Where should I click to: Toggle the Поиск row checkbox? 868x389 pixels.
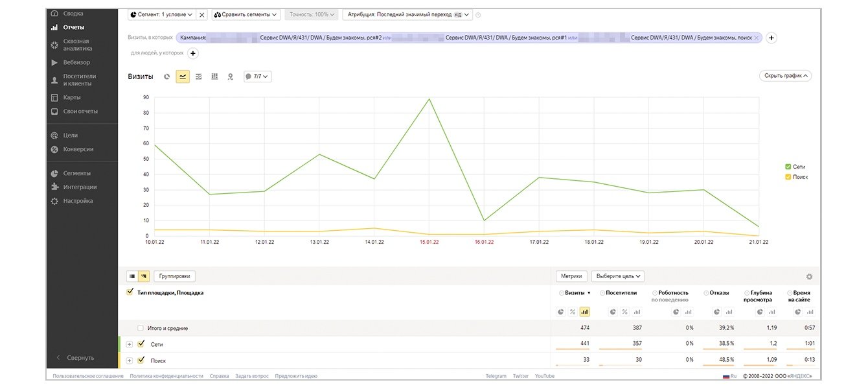click(x=141, y=360)
